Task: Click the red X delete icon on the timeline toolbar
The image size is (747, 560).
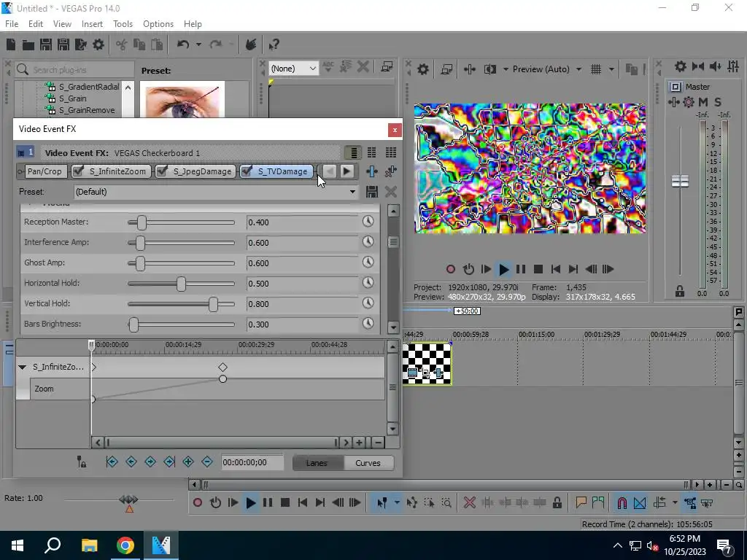Action: coord(469,503)
